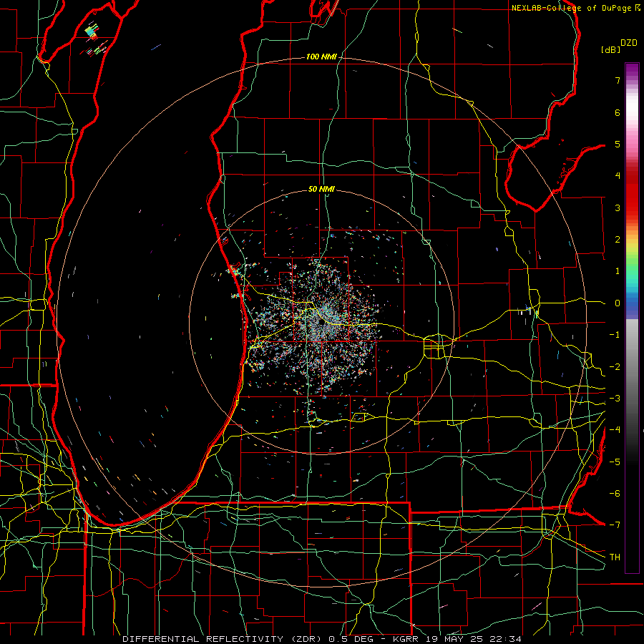The width and height of the screenshot is (644, 644).
Task: Click the '7' value on the color scale
Action: [618, 80]
